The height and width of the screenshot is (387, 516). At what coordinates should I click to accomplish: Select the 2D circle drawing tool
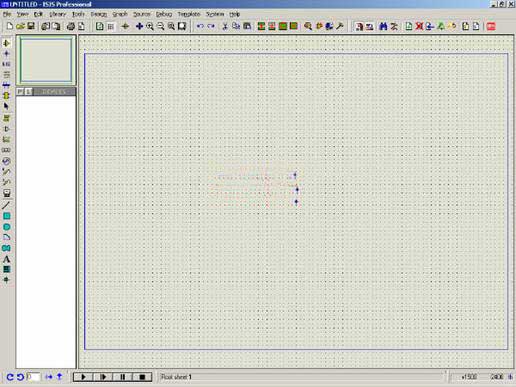(x=6, y=227)
